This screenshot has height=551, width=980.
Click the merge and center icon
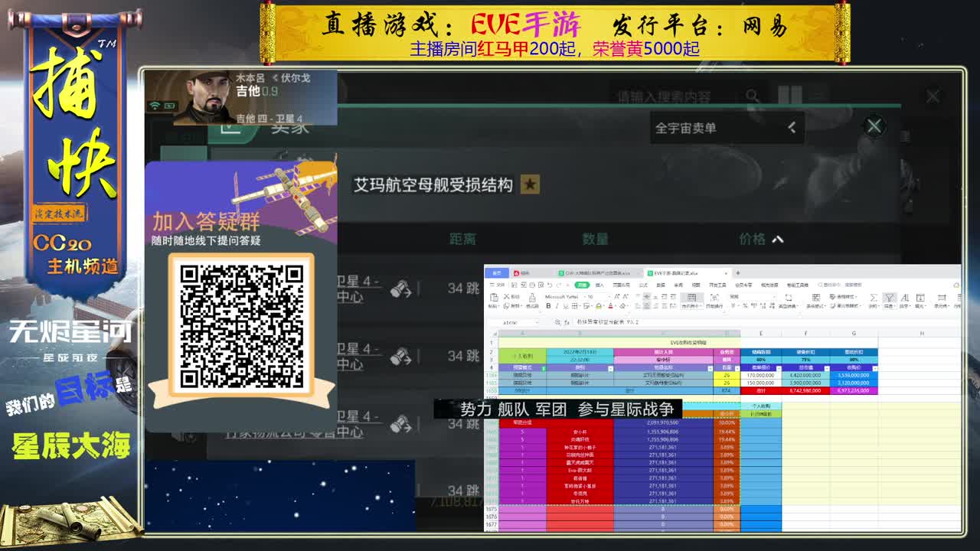[x=691, y=301]
